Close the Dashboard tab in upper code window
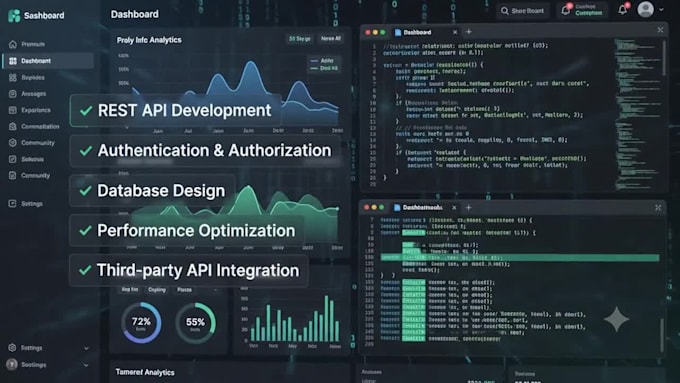680x383 pixels. tap(454, 32)
